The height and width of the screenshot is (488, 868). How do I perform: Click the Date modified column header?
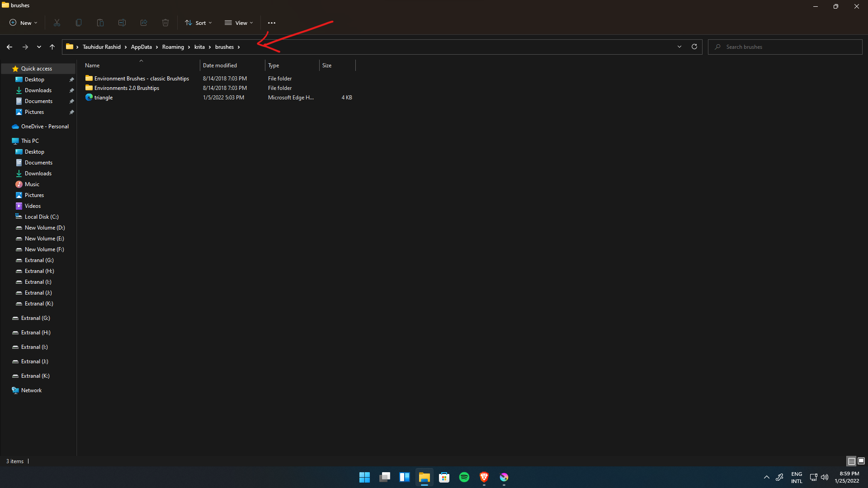220,66
